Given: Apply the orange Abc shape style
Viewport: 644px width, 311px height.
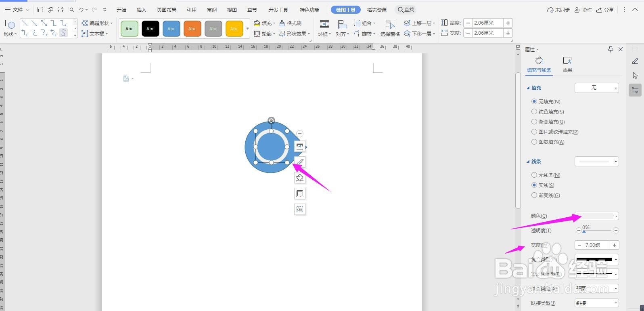Looking at the screenshot, I should [x=192, y=29].
